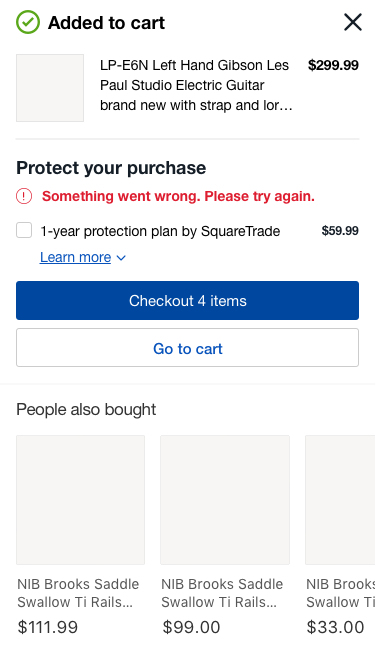Click the $59.99 protection plan price
Screen dimensions: 375x667
(x=340, y=231)
